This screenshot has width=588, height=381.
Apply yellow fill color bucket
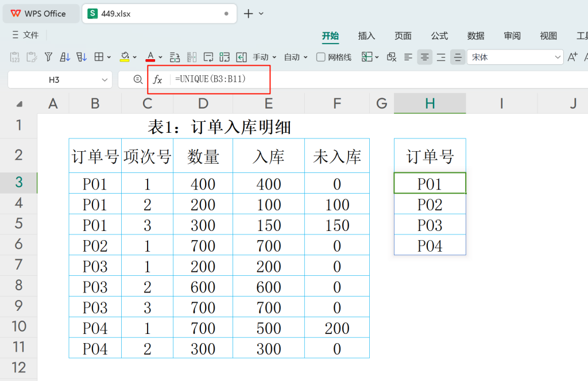pyautogui.click(x=125, y=57)
